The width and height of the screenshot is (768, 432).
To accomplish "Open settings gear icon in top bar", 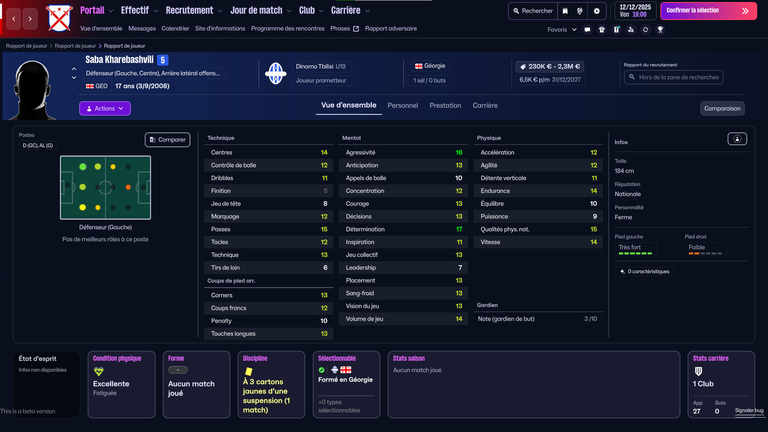I will tap(597, 11).
